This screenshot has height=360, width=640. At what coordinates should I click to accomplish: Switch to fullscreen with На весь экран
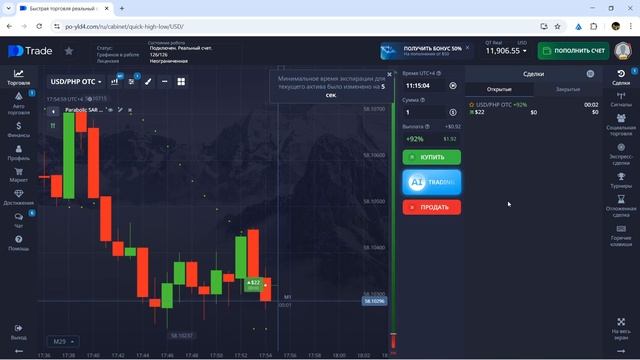[621, 329]
